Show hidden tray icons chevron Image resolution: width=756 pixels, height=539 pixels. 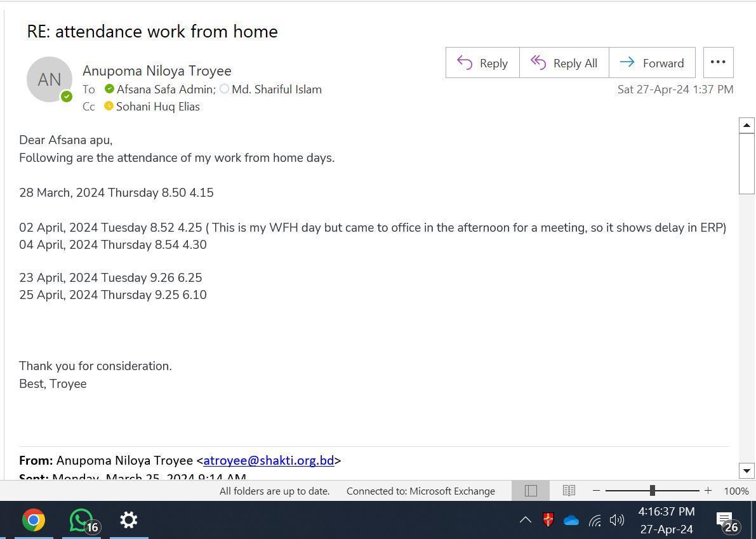click(526, 520)
